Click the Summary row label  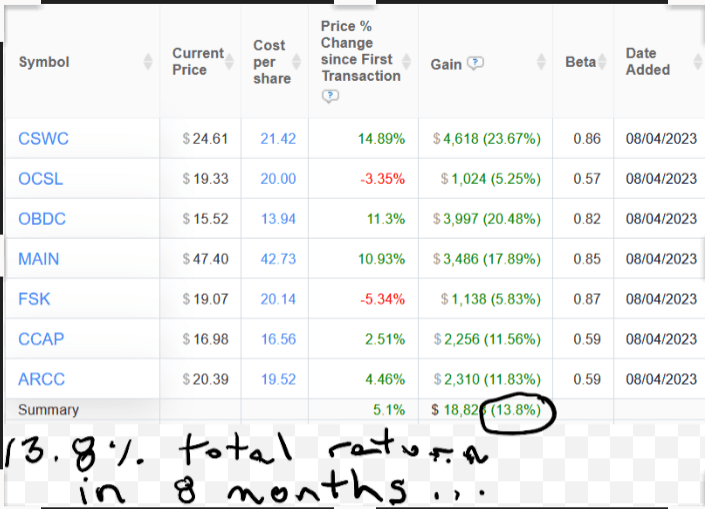[x=48, y=409]
